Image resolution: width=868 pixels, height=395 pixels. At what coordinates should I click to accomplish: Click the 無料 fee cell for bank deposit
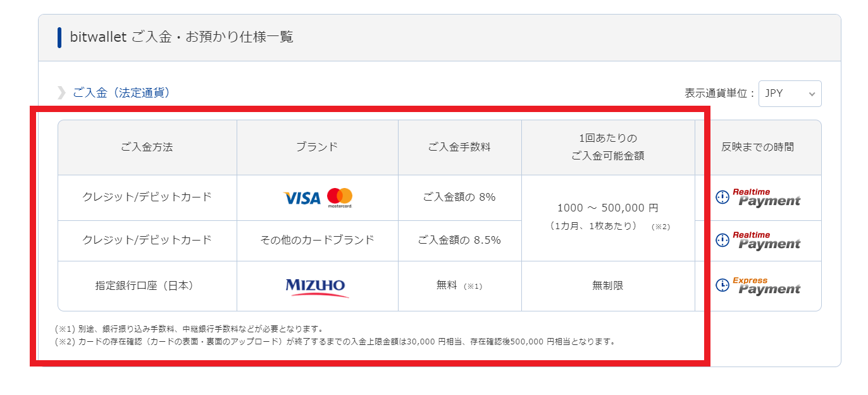pyautogui.click(x=459, y=286)
